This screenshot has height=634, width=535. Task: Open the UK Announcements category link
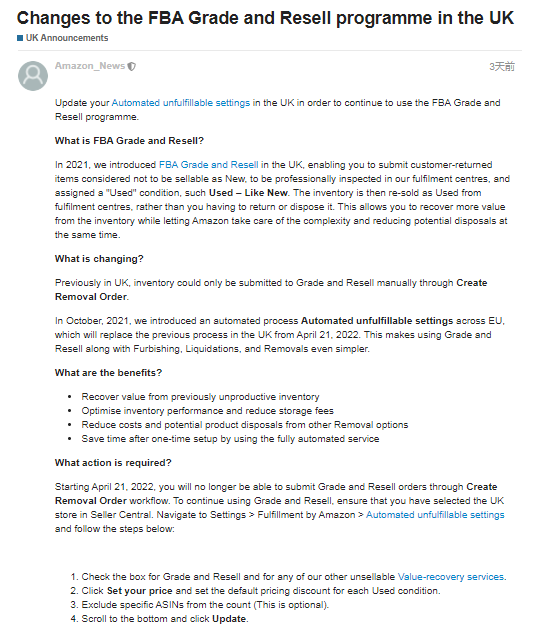pyautogui.click(x=67, y=38)
